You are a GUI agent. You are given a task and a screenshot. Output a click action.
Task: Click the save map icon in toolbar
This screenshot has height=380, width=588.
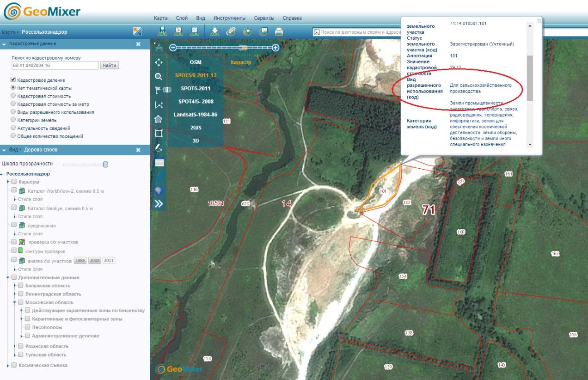162,31
